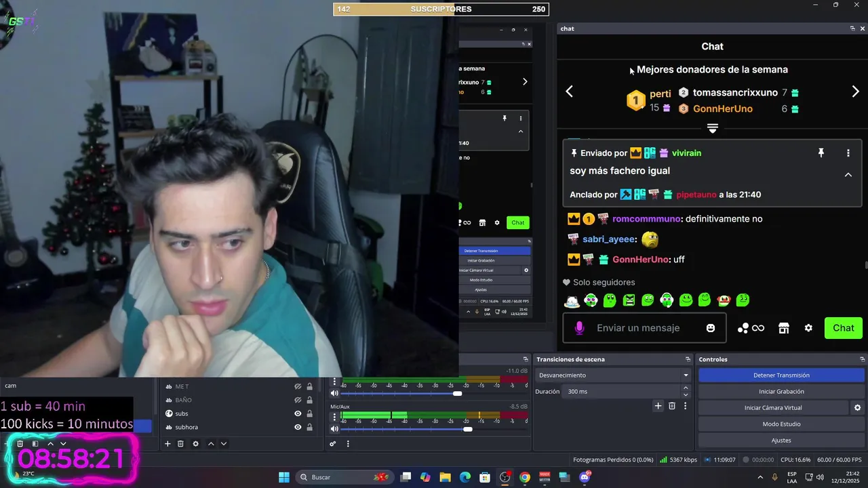Click the 300 ms duration field
Viewport: 868px width, 488px height.
coord(621,391)
